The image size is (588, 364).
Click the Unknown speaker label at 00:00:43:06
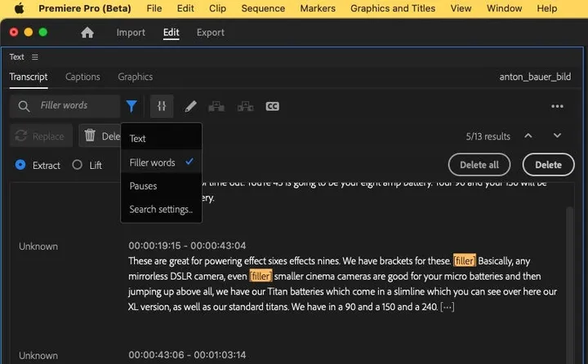(38, 355)
